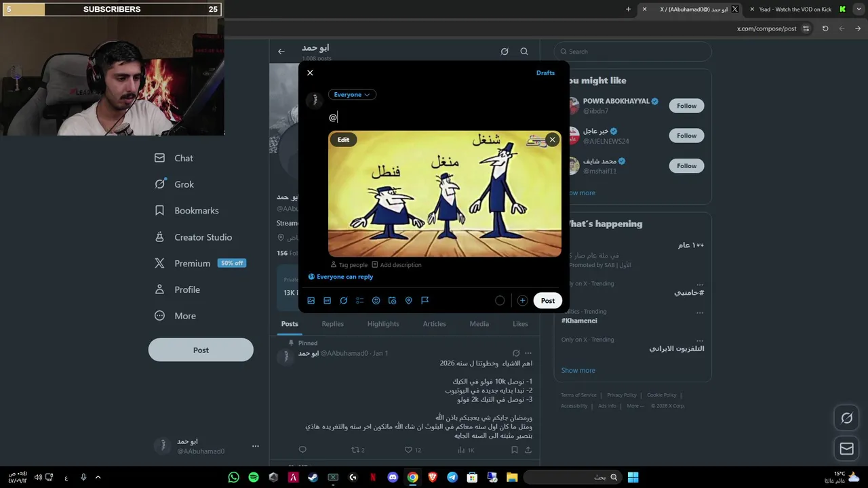
Task: Open the floating Grok button
Action: point(846,418)
